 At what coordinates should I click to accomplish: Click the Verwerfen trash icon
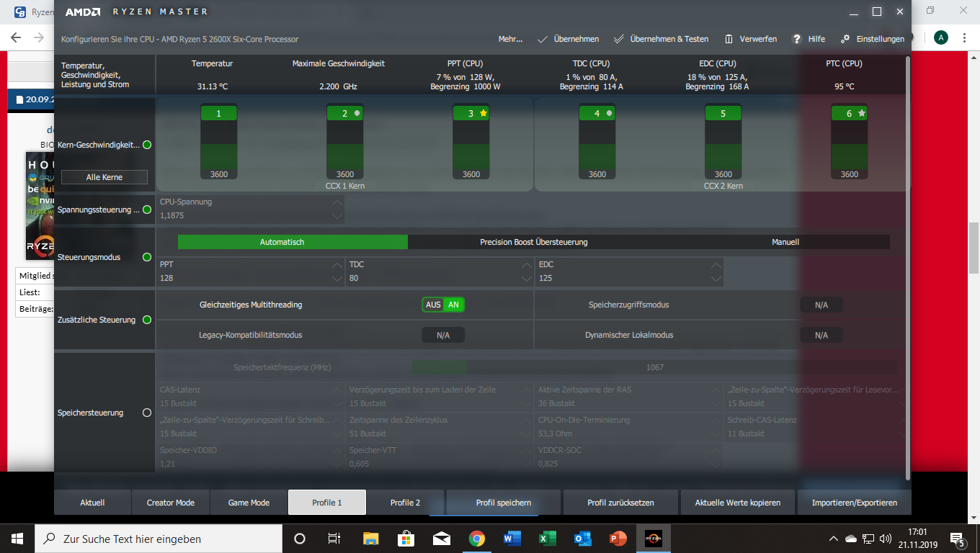click(x=729, y=39)
